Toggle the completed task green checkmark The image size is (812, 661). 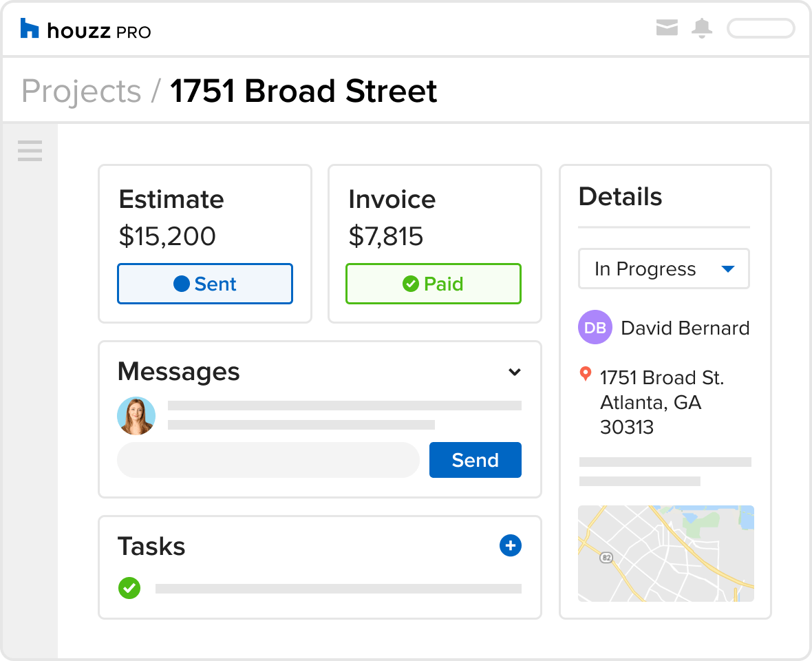pyautogui.click(x=129, y=588)
